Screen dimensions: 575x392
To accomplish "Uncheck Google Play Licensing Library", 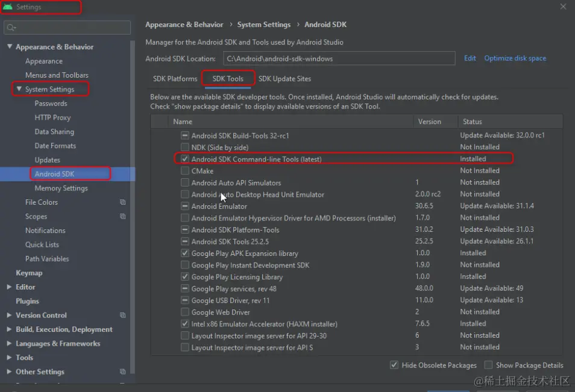I will pyautogui.click(x=185, y=276).
